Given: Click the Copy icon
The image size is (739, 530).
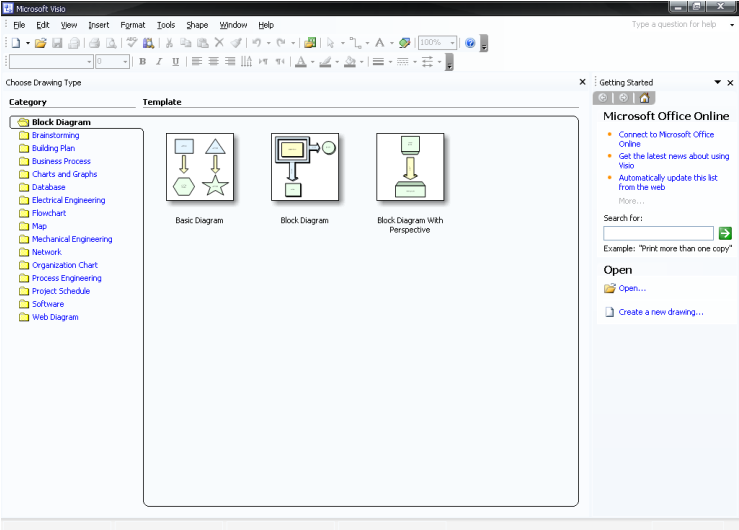Looking at the screenshot, I should point(186,43).
